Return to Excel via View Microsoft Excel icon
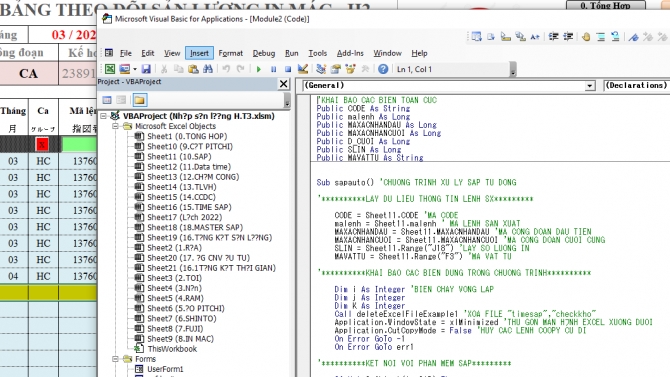 [x=110, y=69]
